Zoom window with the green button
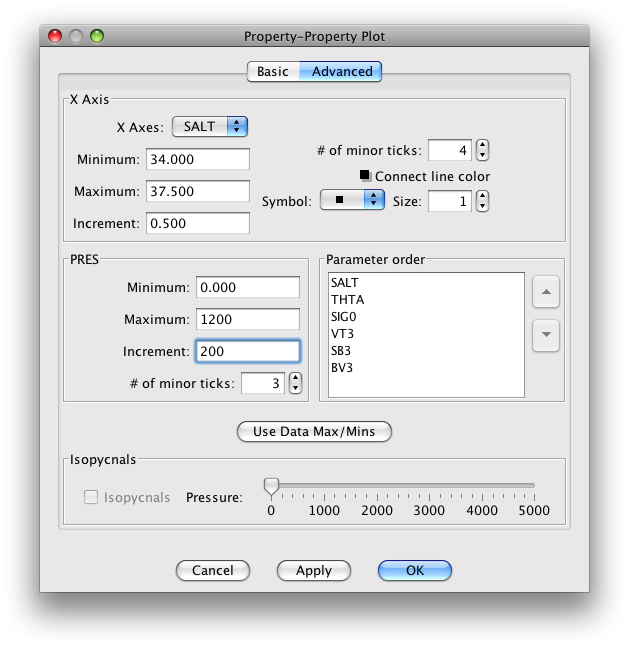The width and height of the screenshot is (629, 647). (97, 36)
